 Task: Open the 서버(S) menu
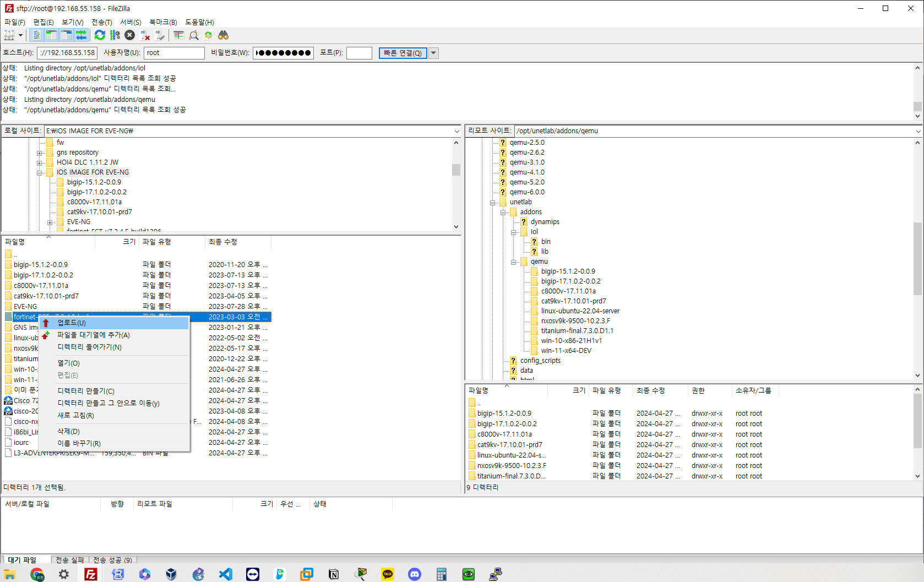(x=131, y=22)
